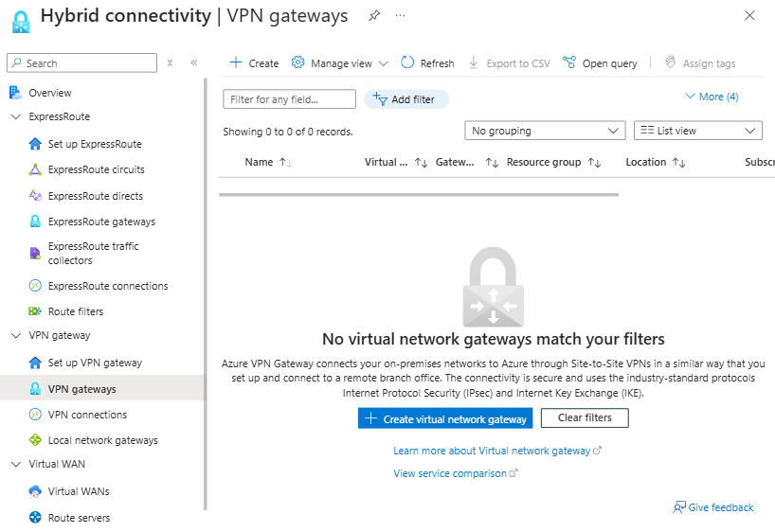Click Create virtual network gateway button

(x=445, y=418)
